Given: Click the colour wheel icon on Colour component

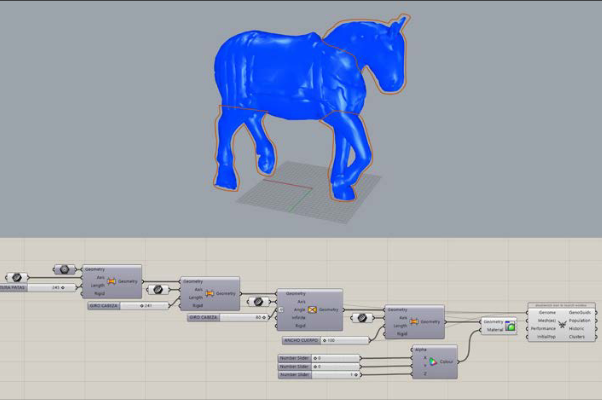Looking at the screenshot, I should pyautogui.click(x=433, y=362).
